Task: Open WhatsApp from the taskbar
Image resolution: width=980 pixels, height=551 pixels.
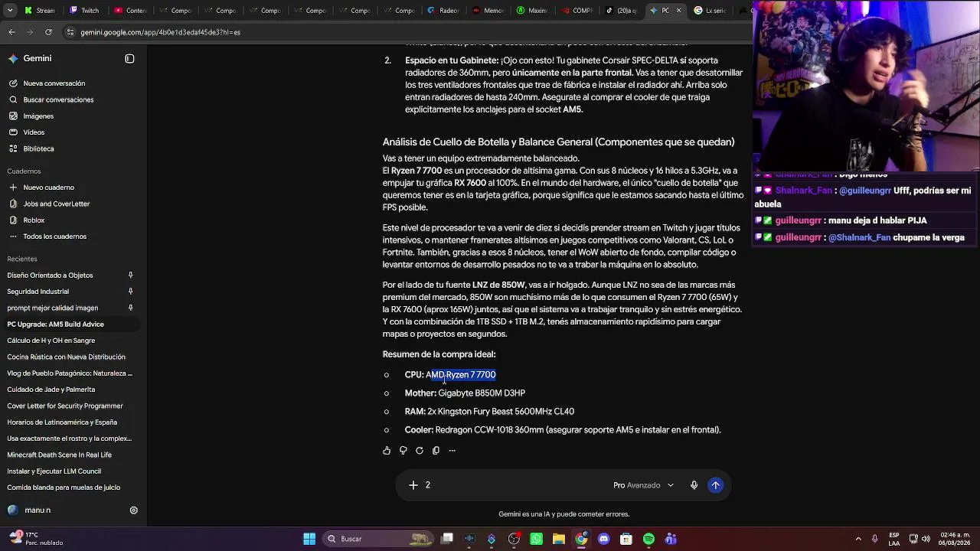Action: [536, 539]
